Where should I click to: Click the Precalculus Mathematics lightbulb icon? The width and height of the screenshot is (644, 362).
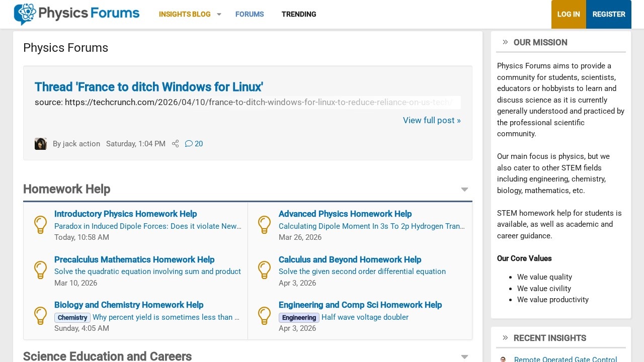point(40,270)
